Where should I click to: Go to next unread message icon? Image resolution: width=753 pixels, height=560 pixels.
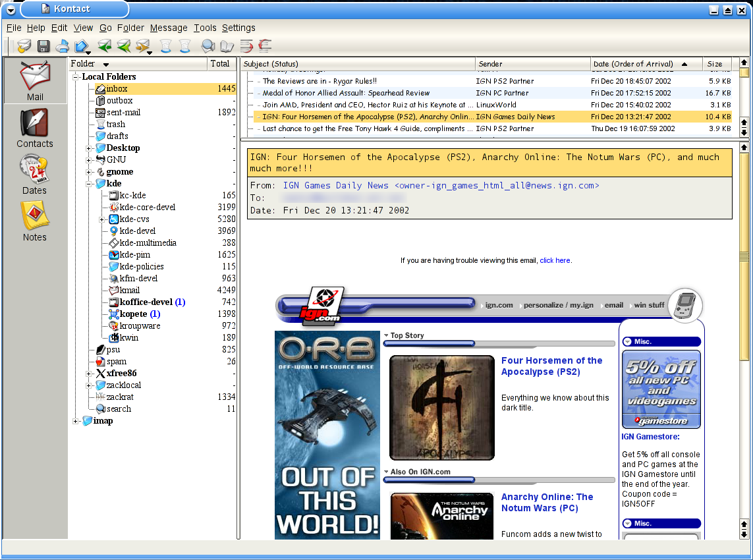[246, 46]
